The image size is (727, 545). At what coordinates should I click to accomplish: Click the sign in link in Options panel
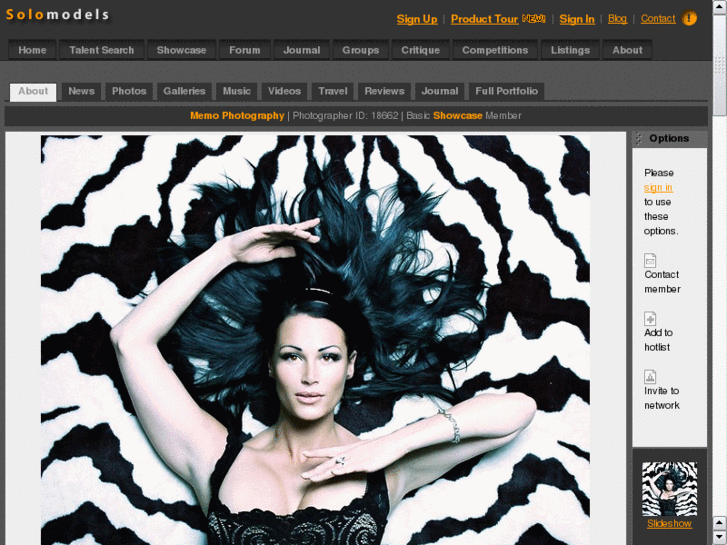658,188
